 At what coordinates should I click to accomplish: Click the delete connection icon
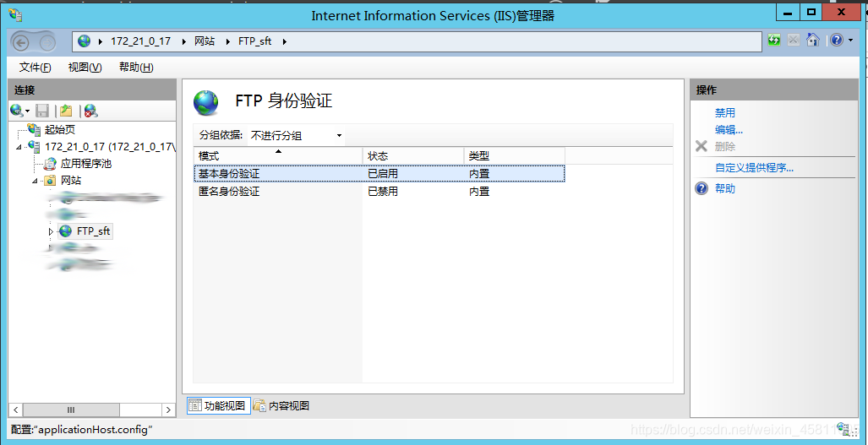90,111
